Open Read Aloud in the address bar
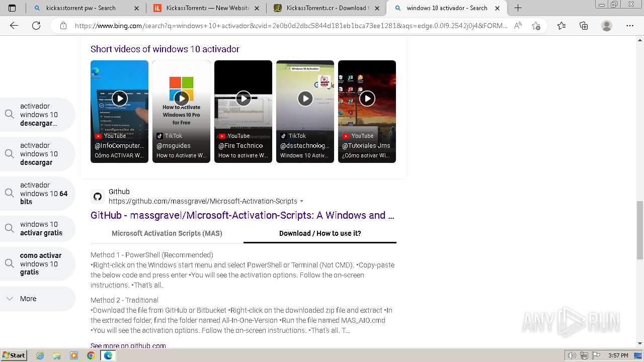Image resolution: width=644 pixels, height=362 pixels. [x=518, y=26]
